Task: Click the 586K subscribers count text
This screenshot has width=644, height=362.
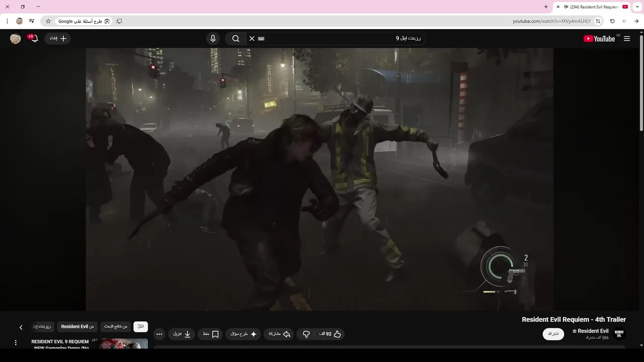Action: coord(597,338)
